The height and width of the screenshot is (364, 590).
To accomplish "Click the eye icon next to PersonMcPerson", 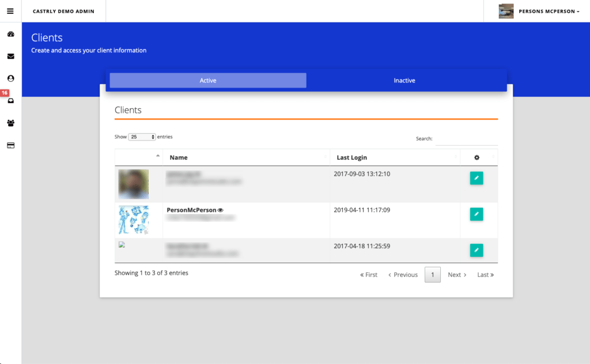I will [x=221, y=210].
